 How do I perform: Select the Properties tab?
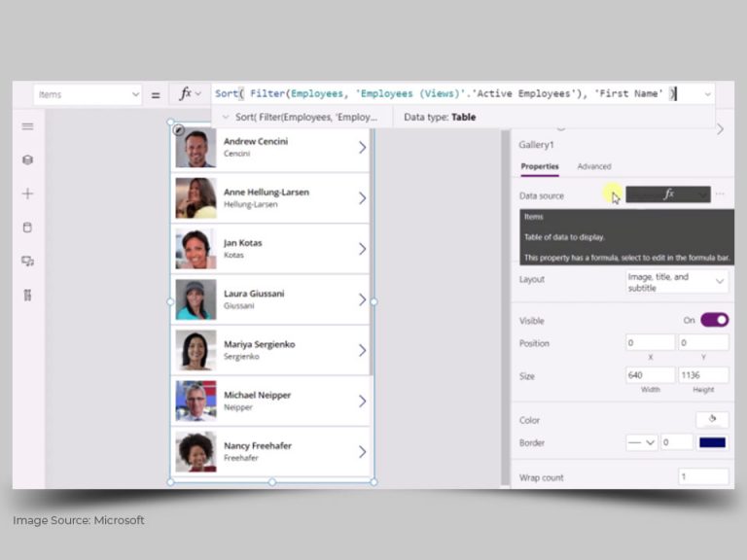click(539, 166)
